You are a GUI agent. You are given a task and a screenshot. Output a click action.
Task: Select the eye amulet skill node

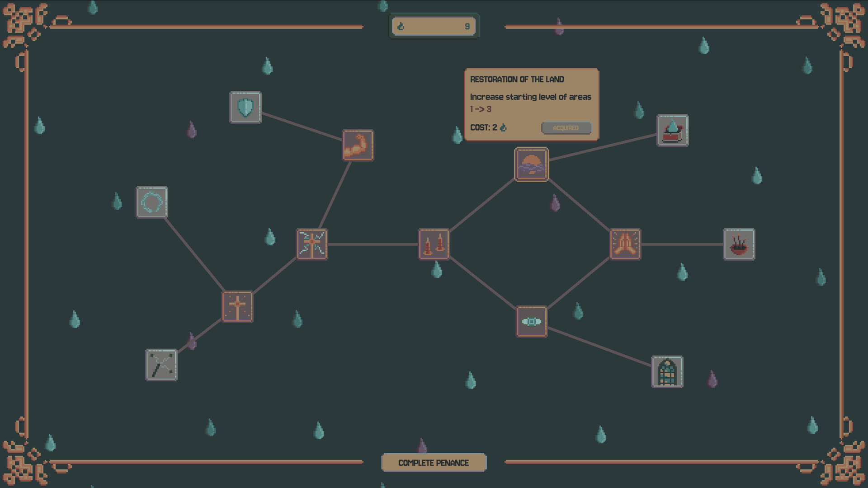pyautogui.click(x=532, y=322)
